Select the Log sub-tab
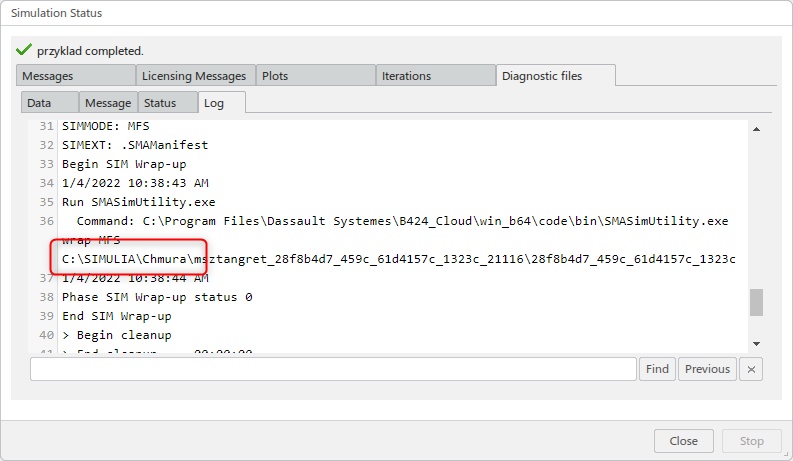This screenshot has height=461, width=793. [222, 103]
